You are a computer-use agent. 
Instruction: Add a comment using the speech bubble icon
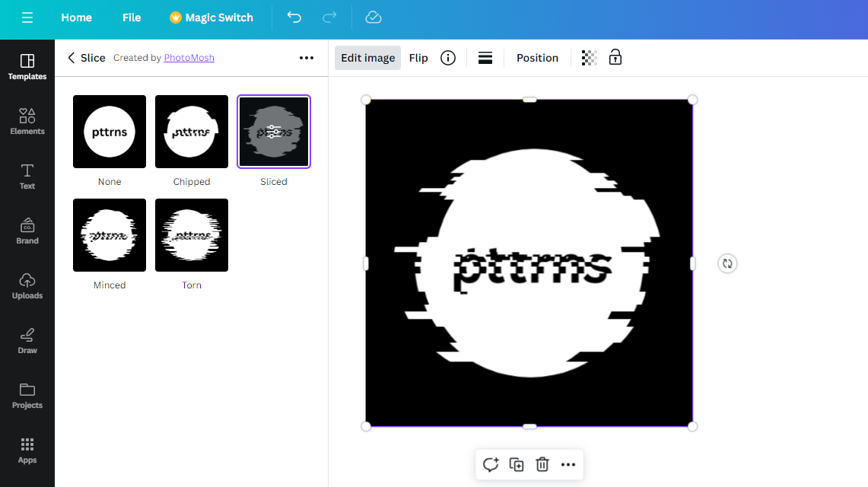click(491, 464)
